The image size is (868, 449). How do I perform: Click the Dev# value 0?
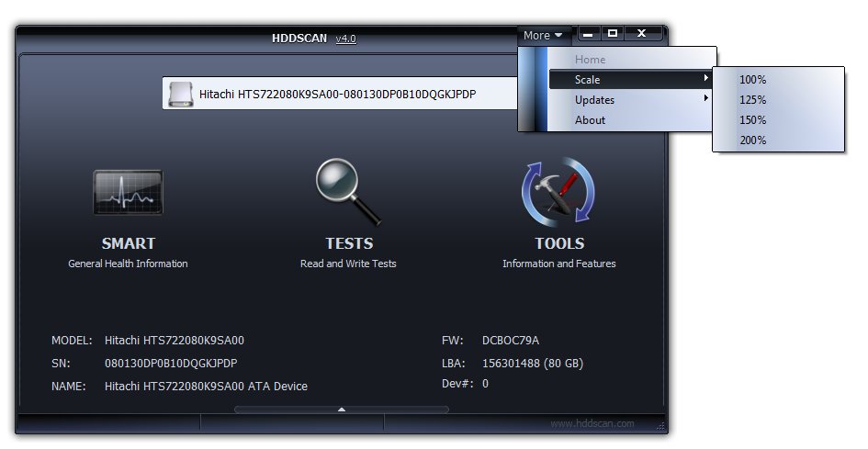486,384
